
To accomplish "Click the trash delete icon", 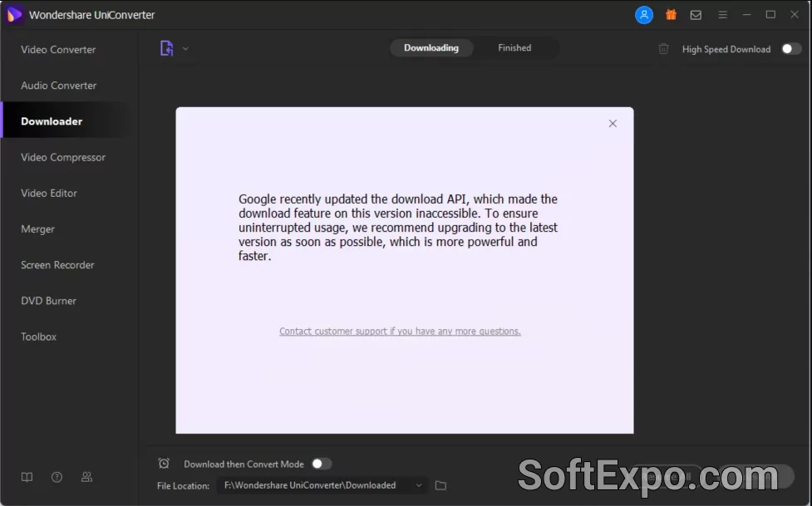I will [x=663, y=49].
